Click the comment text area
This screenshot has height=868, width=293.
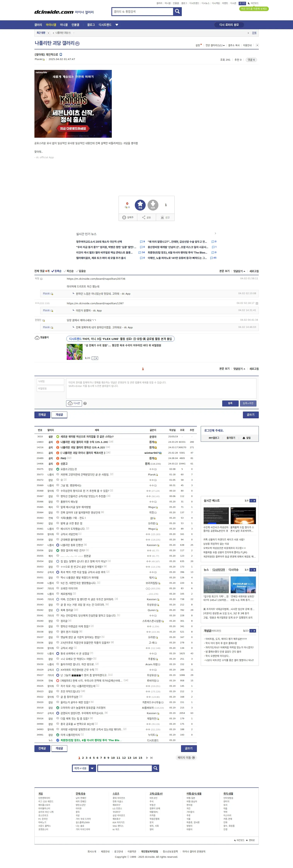pyautogui.click(x=161, y=388)
